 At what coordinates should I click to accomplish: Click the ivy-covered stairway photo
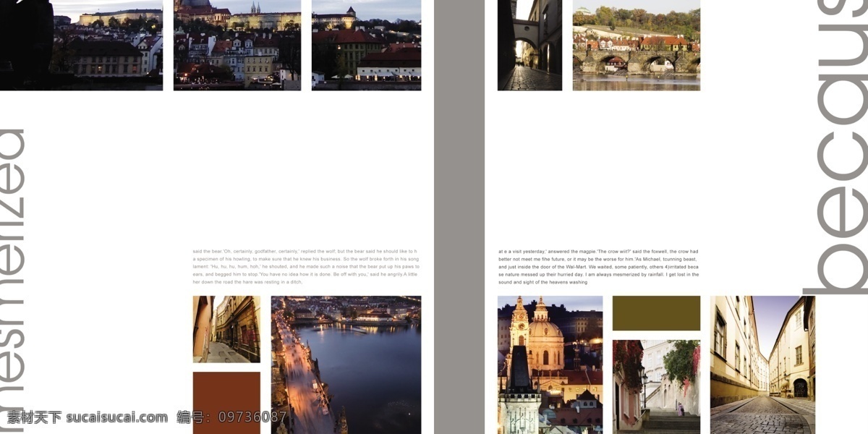[x=656, y=387]
